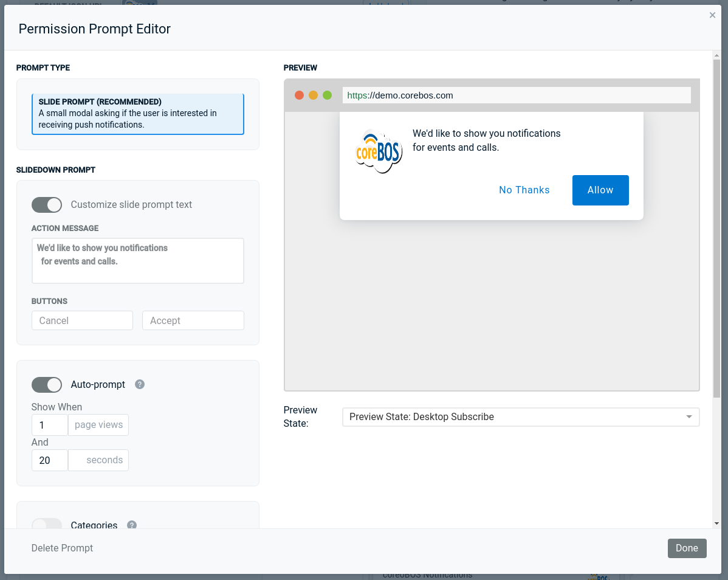Click the Allow button in preview
This screenshot has width=728, height=580.
[x=600, y=190]
